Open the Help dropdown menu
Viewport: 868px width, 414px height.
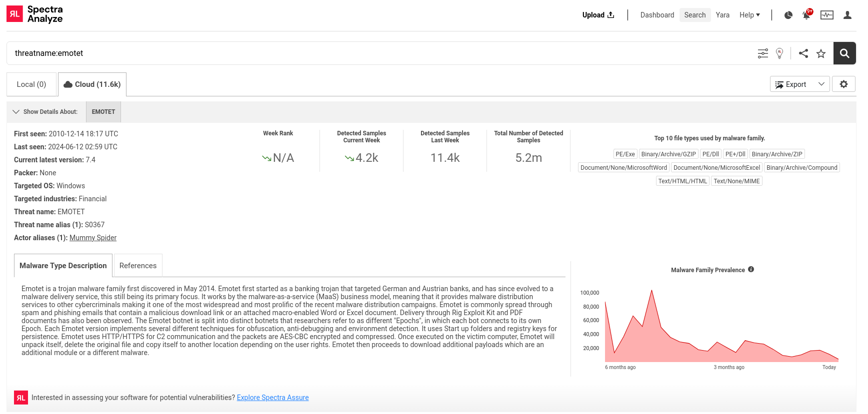click(x=749, y=15)
